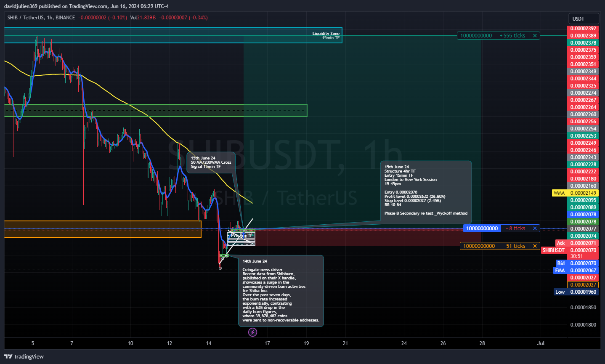Click blue quantity 10000000000 on entry line
This screenshot has width=605, height=364.
click(x=482, y=228)
